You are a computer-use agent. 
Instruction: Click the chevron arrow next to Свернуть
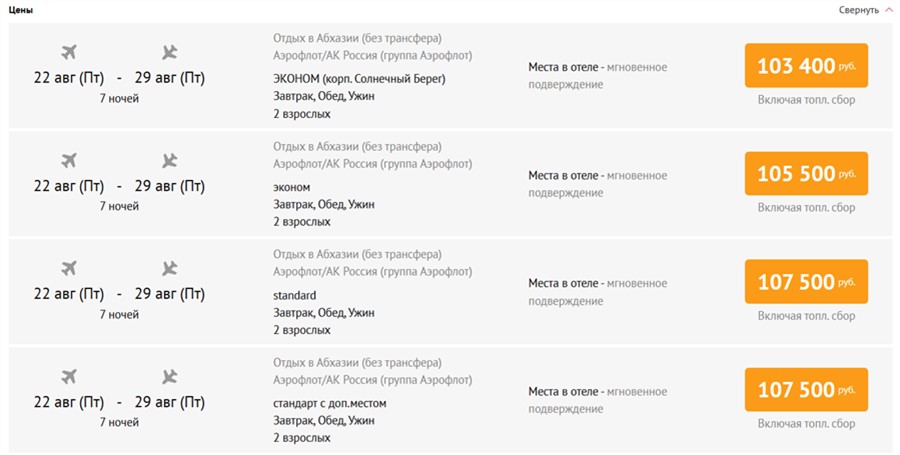coord(888,10)
